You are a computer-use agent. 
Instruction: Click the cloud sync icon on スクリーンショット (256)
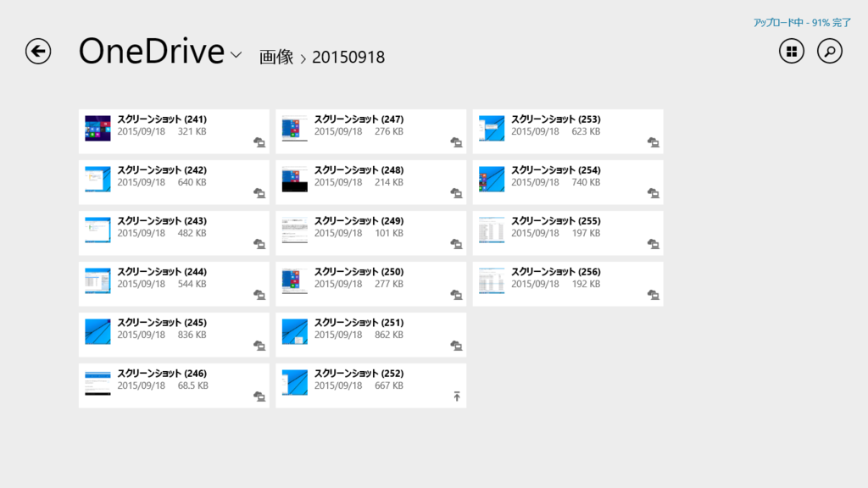click(x=653, y=294)
